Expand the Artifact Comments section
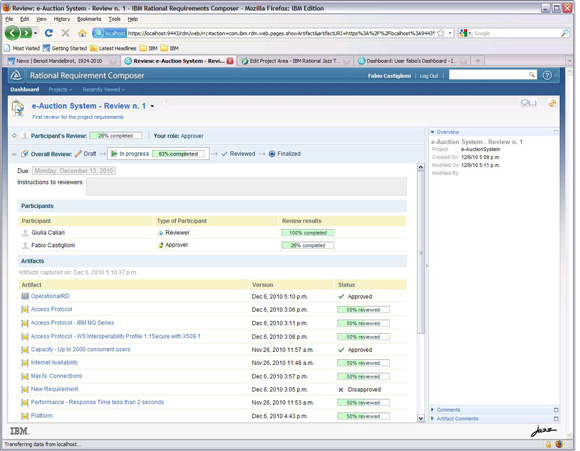 tap(432, 419)
